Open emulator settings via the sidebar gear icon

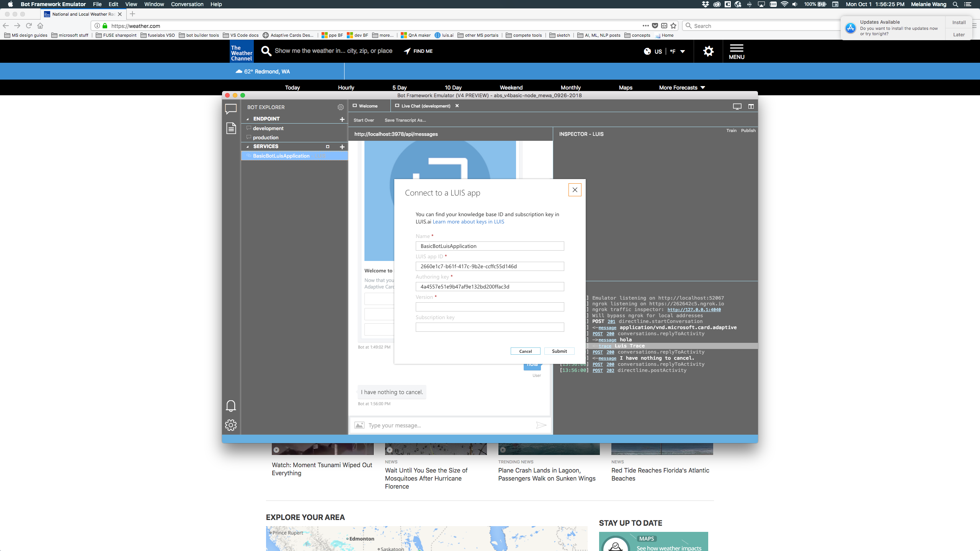[x=231, y=425]
